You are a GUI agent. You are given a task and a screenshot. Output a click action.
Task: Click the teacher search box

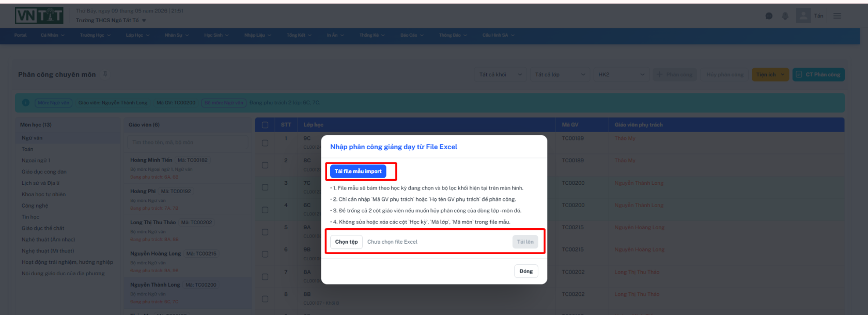pos(188,143)
